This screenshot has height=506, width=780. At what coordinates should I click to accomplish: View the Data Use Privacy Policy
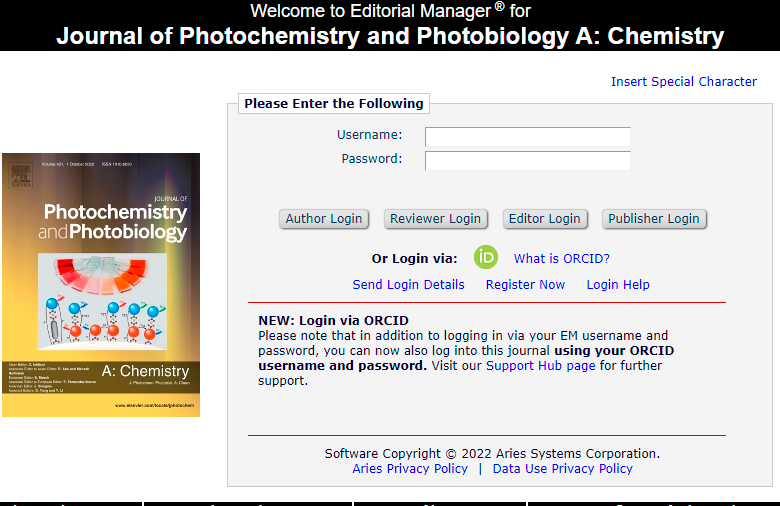562,468
